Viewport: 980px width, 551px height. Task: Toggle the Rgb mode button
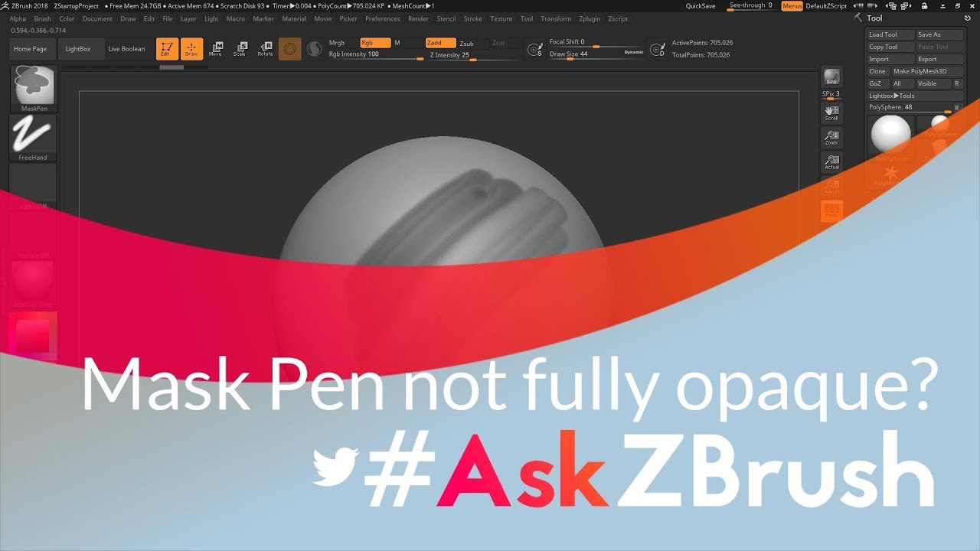pyautogui.click(x=375, y=43)
